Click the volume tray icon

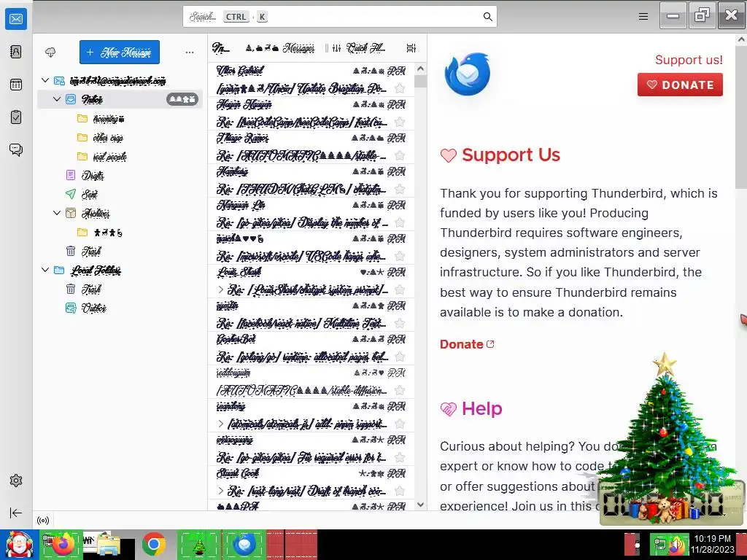pos(676,545)
